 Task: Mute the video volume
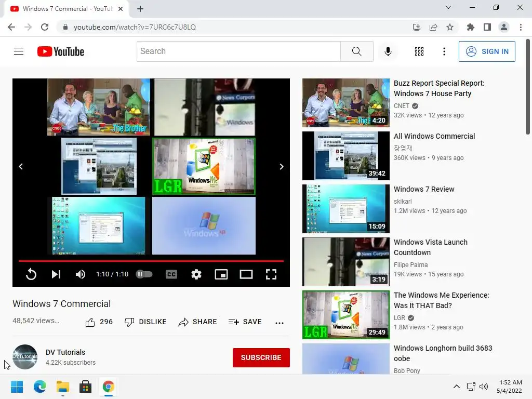pos(81,274)
